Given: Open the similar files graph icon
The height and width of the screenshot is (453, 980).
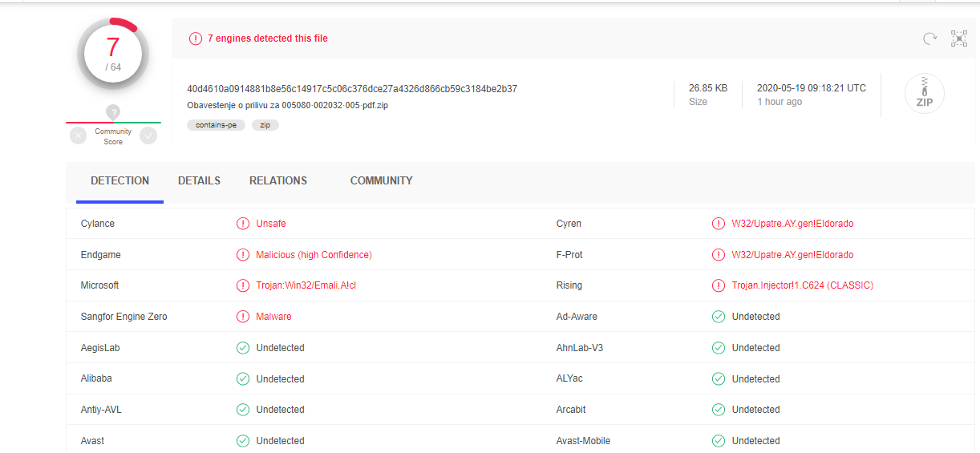Looking at the screenshot, I should (x=959, y=38).
